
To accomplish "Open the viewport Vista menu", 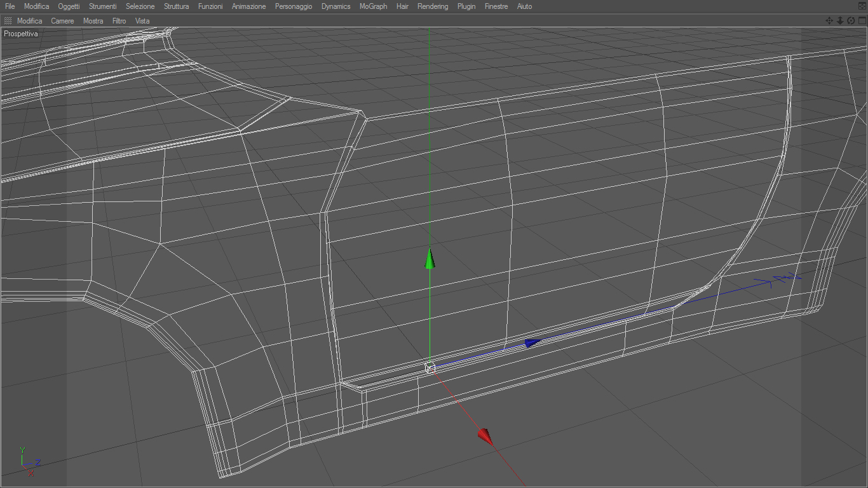I will (x=142, y=21).
